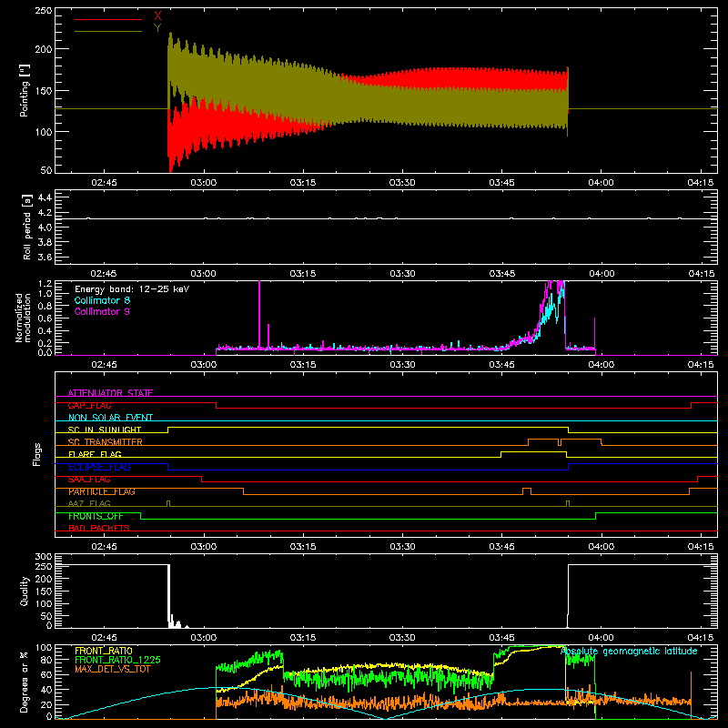Select the ATTENUATOR_STATE flag label
Screen dimensions: 728x728
tap(110, 393)
